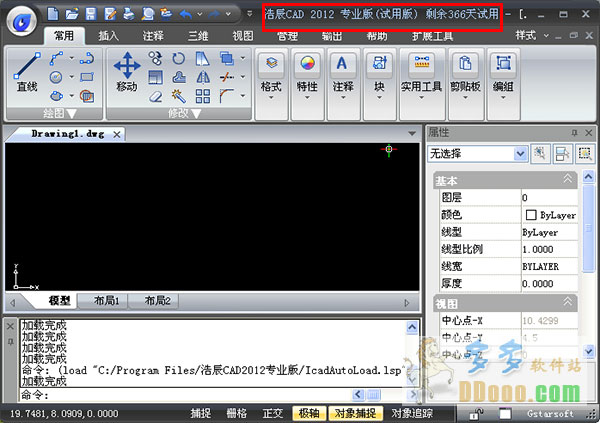Select the trim tool icon
The image size is (600, 423).
tap(227, 77)
